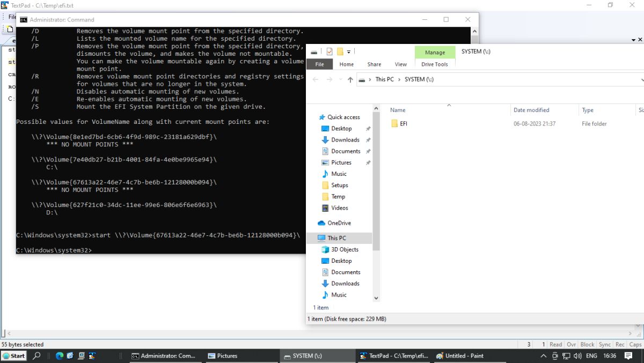The image size is (644, 363).
Task: Expand chevron before This PC in address bar
Action: [x=370, y=79]
